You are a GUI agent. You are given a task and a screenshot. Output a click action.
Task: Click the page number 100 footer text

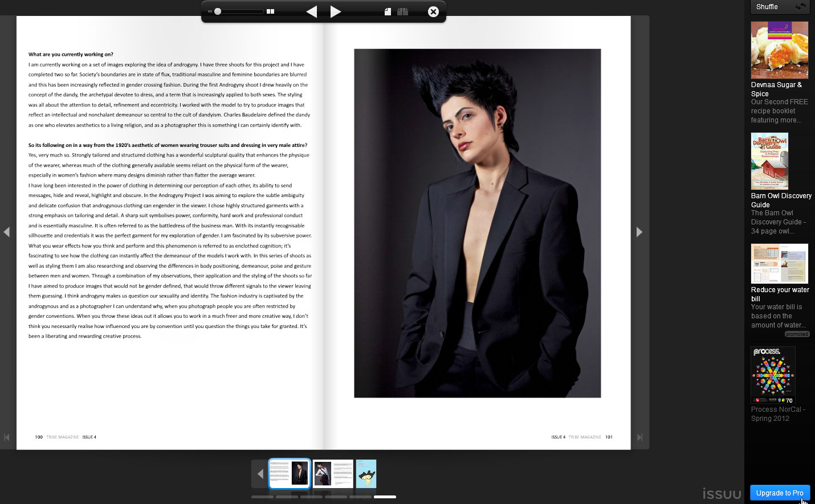(39, 437)
